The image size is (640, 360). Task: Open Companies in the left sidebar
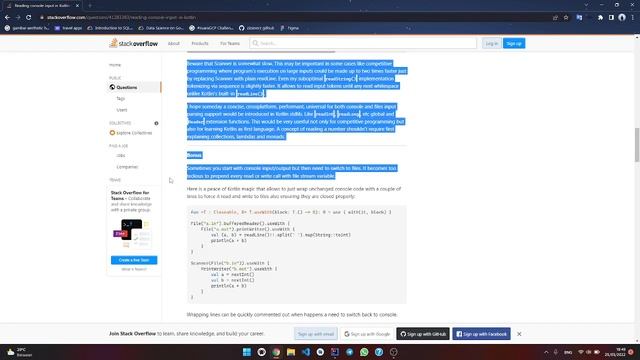coord(127,167)
